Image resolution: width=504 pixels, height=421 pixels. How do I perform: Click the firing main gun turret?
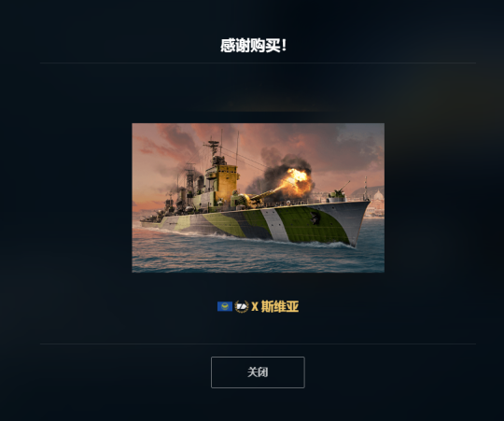247,199
